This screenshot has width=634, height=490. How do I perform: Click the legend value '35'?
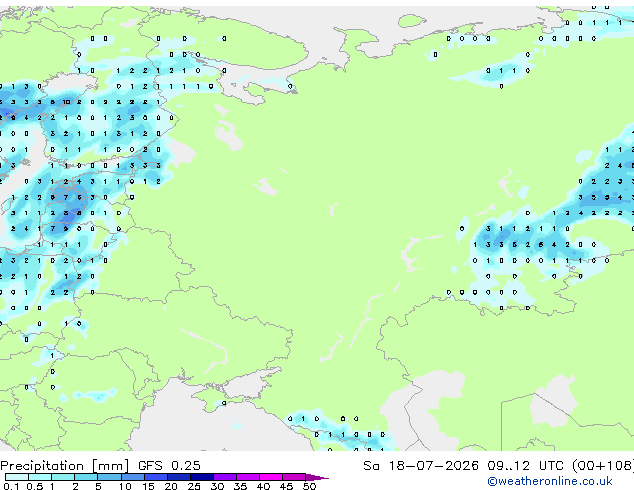click(x=240, y=486)
